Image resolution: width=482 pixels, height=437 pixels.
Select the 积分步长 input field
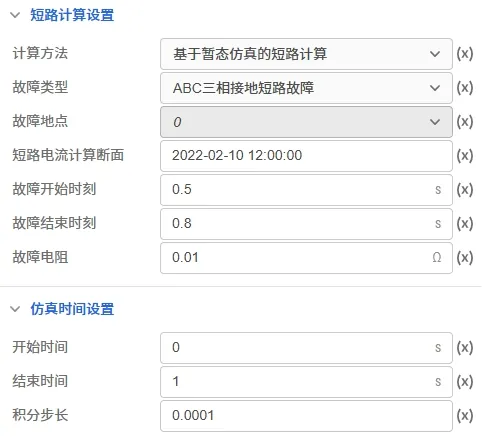point(306,416)
